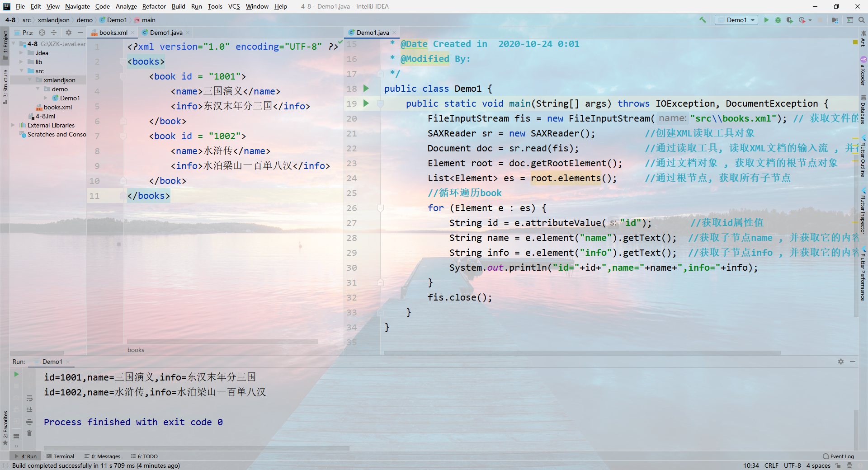868x470 pixels.
Task: Click the CRLF line separator setting
Action: pos(771,465)
